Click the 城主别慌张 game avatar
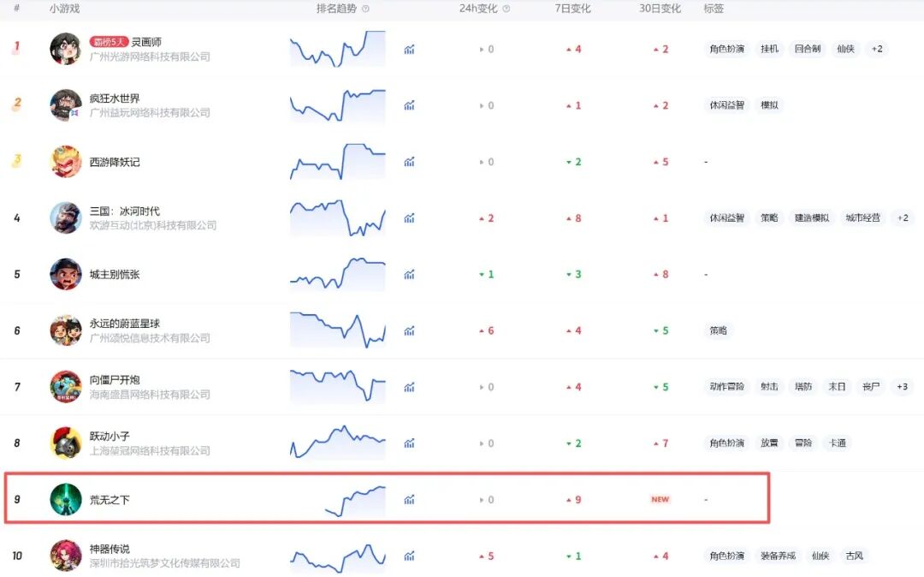The width and height of the screenshot is (924, 577). (65, 274)
